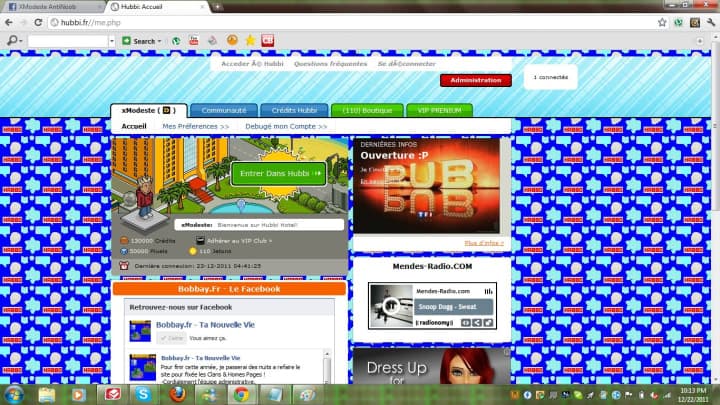Open the Search button dropdown arrow
The height and width of the screenshot is (405, 720).
pos(159,41)
